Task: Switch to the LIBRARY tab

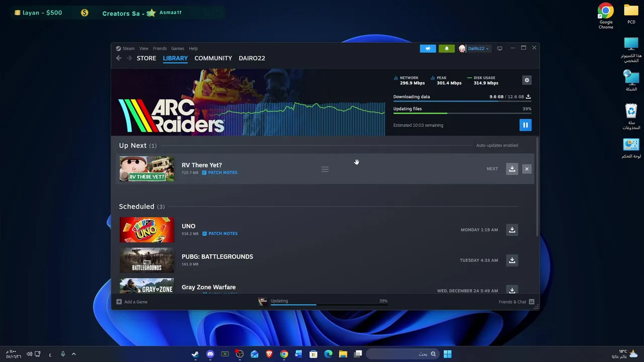Action: (x=175, y=58)
